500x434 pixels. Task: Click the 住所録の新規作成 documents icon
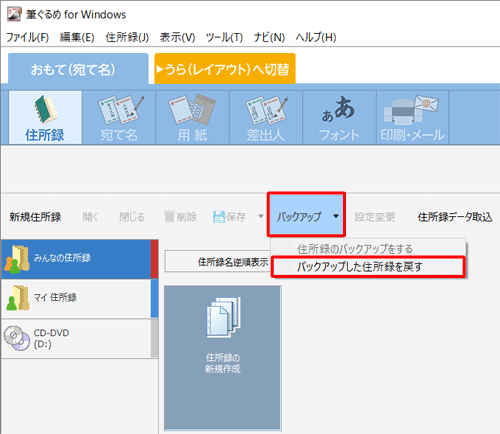click(x=223, y=317)
